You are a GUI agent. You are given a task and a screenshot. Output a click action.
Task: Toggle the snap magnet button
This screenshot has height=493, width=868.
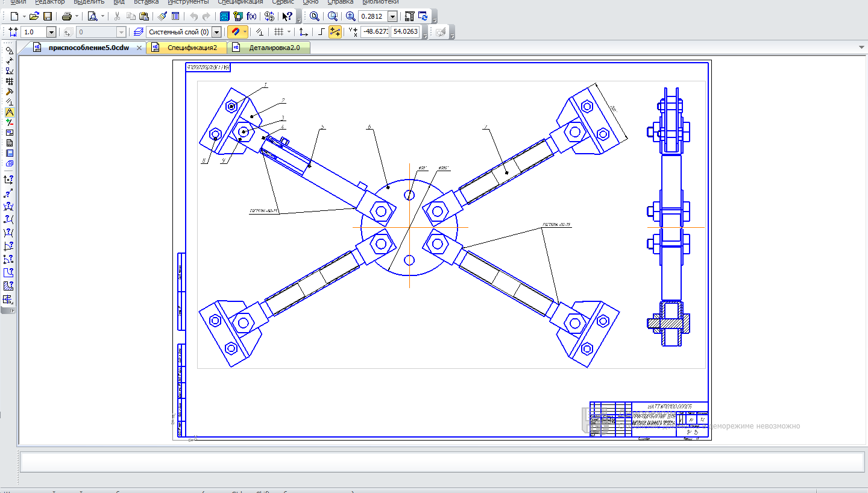[x=236, y=32]
